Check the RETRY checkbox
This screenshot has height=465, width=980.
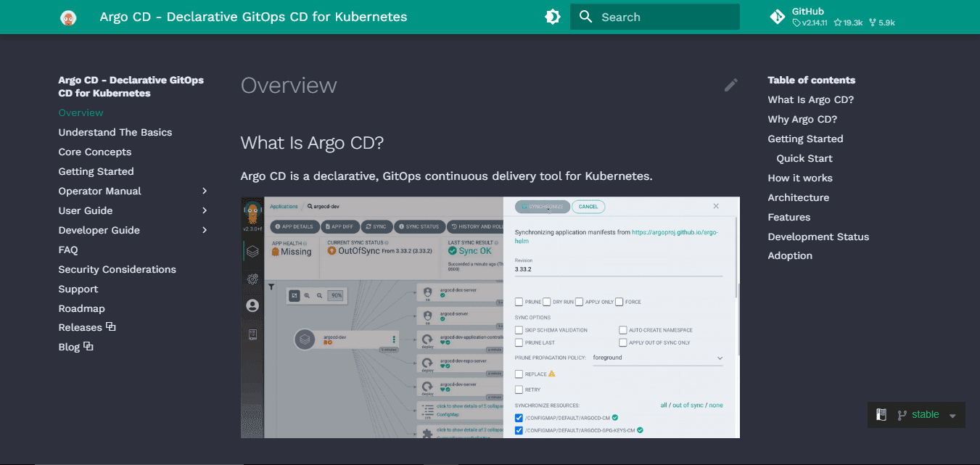(x=519, y=390)
